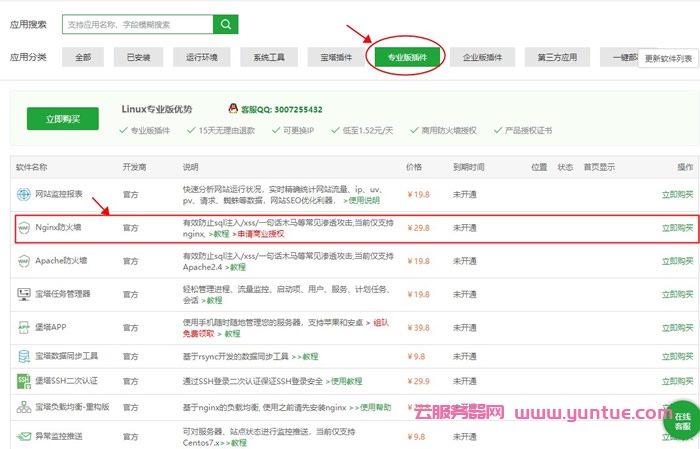Image resolution: width=700 pixels, height=449 pixels.
Task: Click the 宝塔数据同步工具 icon
Action: pos(23,356)
